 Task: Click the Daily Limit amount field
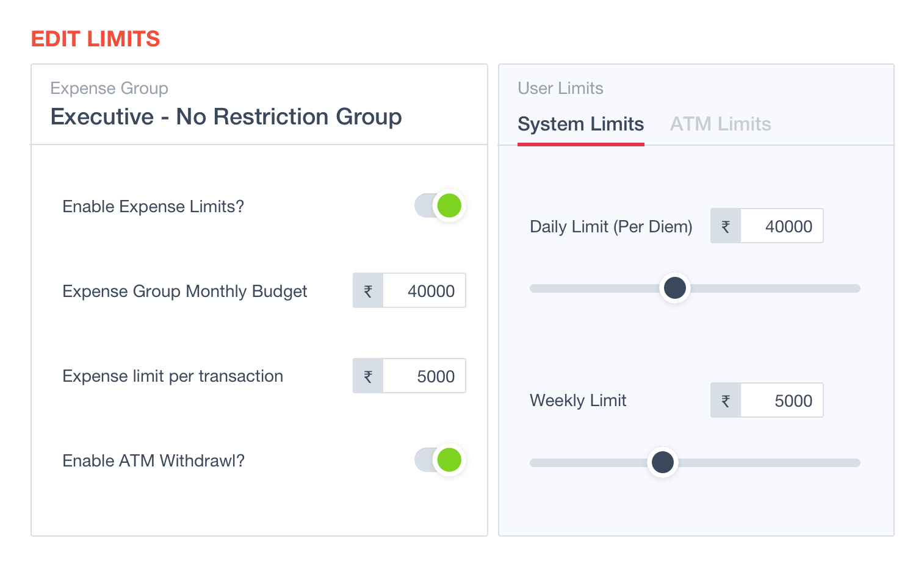tap(782, 226)
